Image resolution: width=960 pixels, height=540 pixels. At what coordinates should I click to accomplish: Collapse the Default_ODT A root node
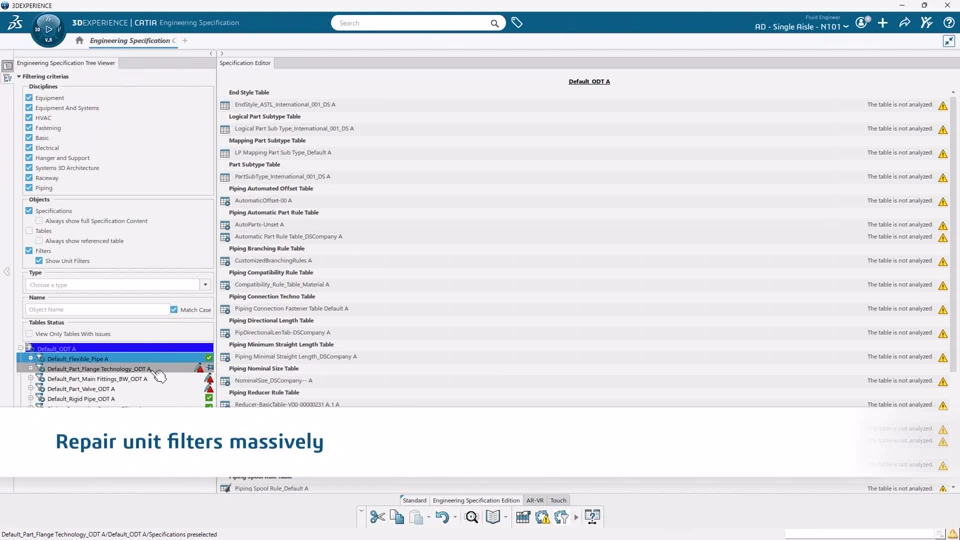pyautogui.click(x=21, y=348)
